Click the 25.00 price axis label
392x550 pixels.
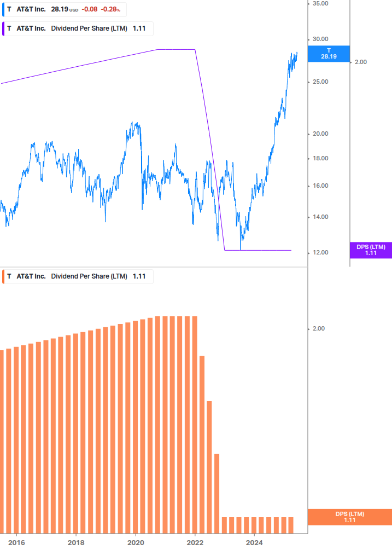(x=320, y=82)
